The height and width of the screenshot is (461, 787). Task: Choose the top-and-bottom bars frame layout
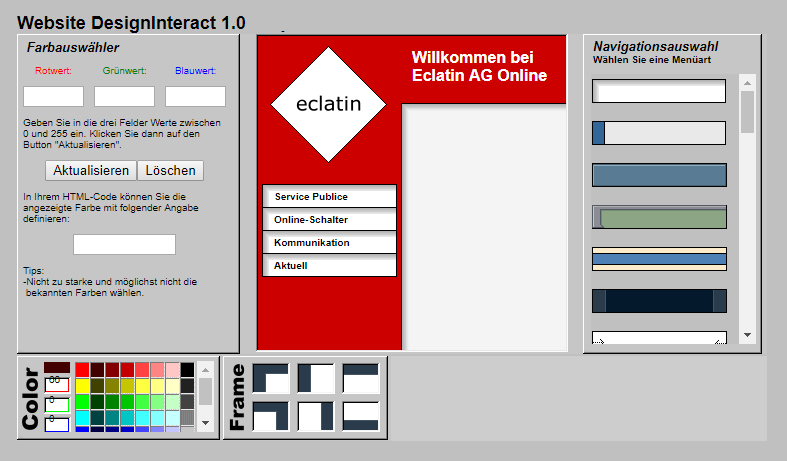click(361, 416)
